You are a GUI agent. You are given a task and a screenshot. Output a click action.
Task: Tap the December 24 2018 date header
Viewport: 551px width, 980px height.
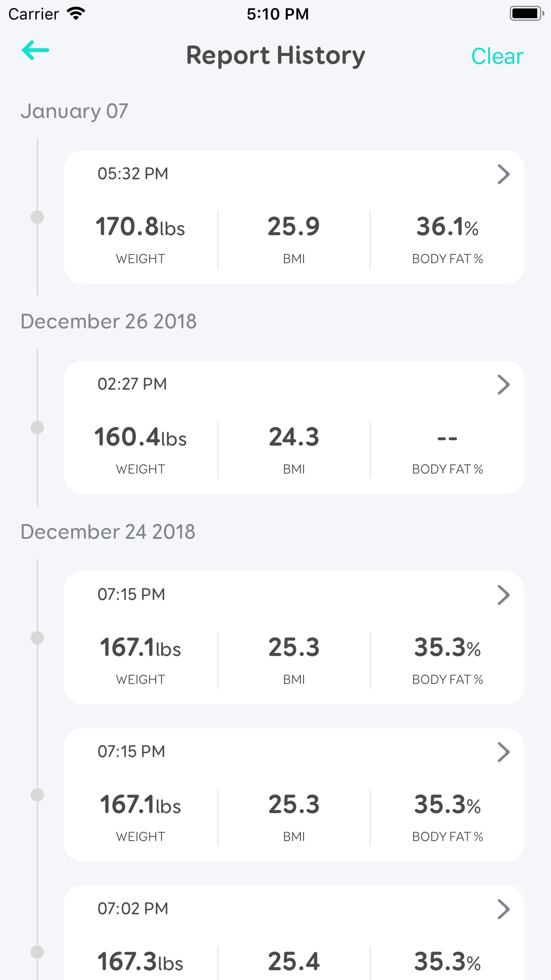pos(108,532)
